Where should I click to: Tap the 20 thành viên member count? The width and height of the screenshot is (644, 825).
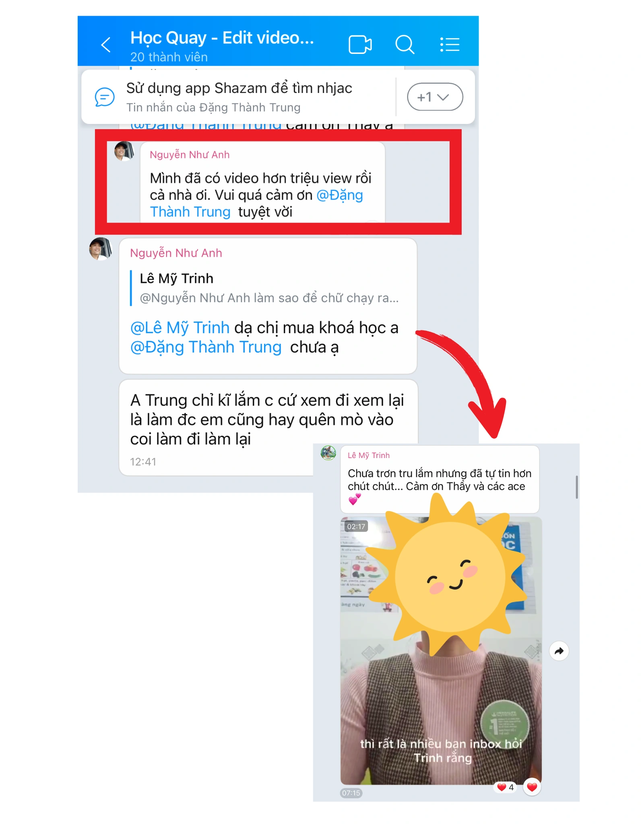[x=169, y=57]
